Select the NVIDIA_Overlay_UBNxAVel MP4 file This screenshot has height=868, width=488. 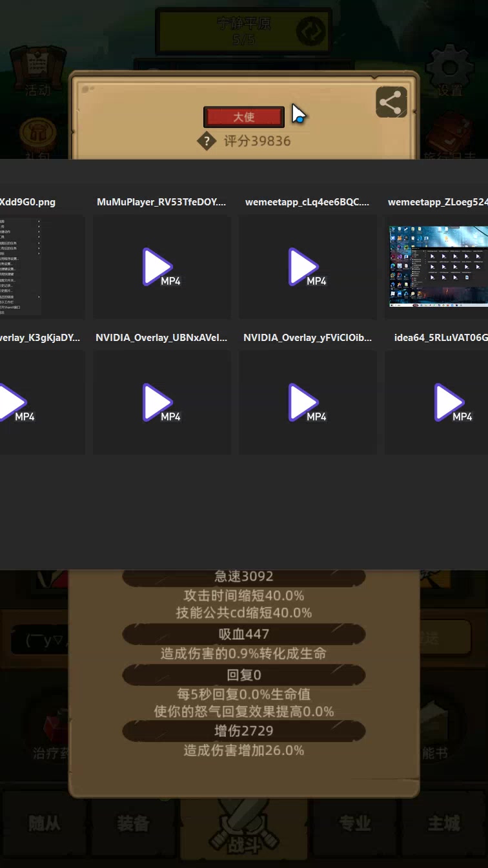[x=161, y=402]
